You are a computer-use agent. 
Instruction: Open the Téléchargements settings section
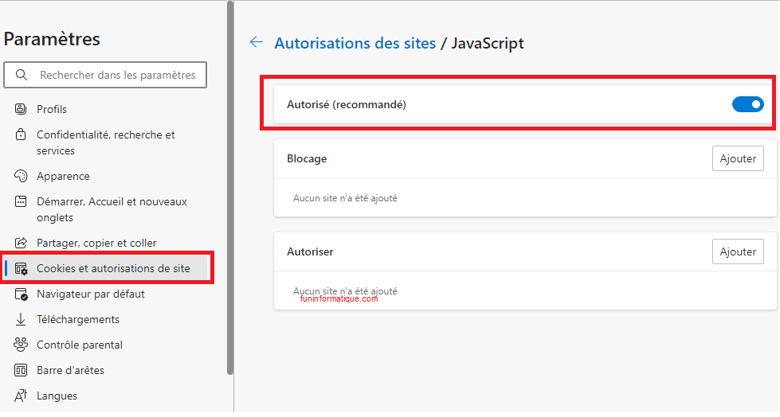point(78,319)
